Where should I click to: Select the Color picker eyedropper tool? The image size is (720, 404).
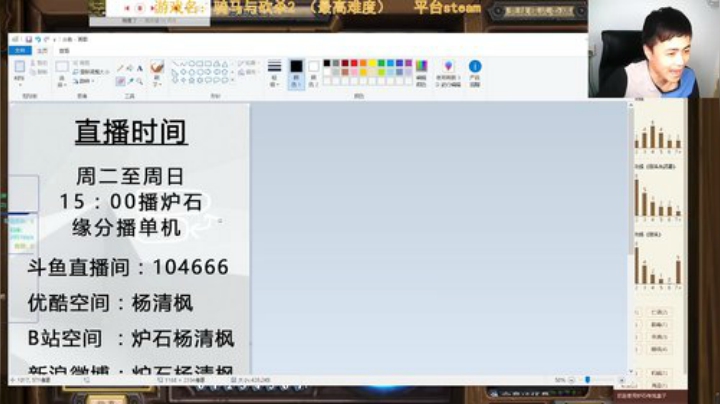[130, 82]
